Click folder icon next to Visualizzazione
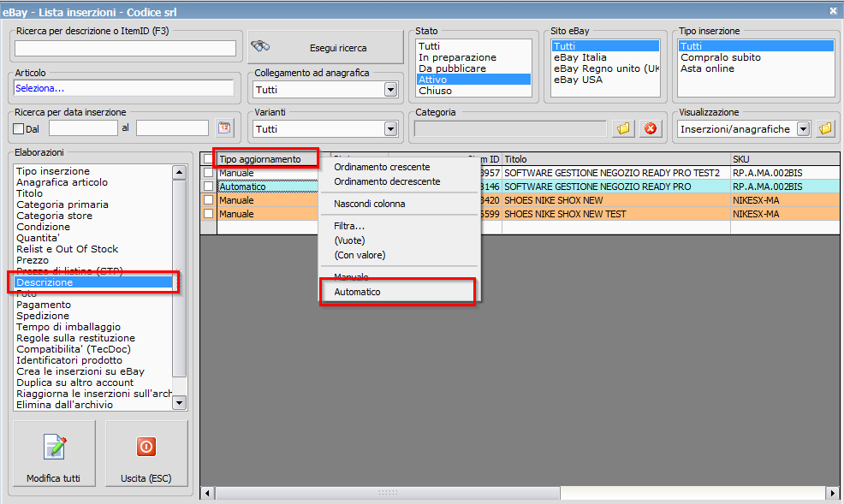The width and height of the screenshot is (844, 504). point(825,128)
